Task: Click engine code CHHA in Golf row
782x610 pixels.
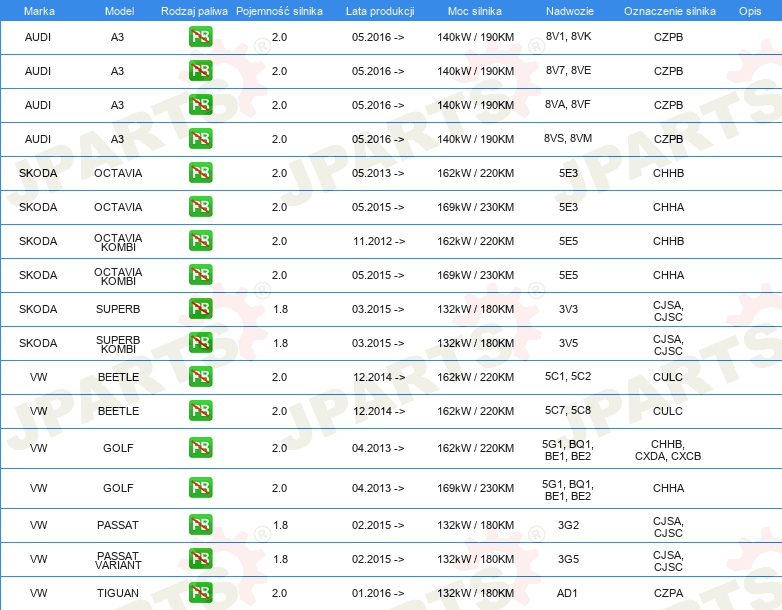Action: [668, 488]
